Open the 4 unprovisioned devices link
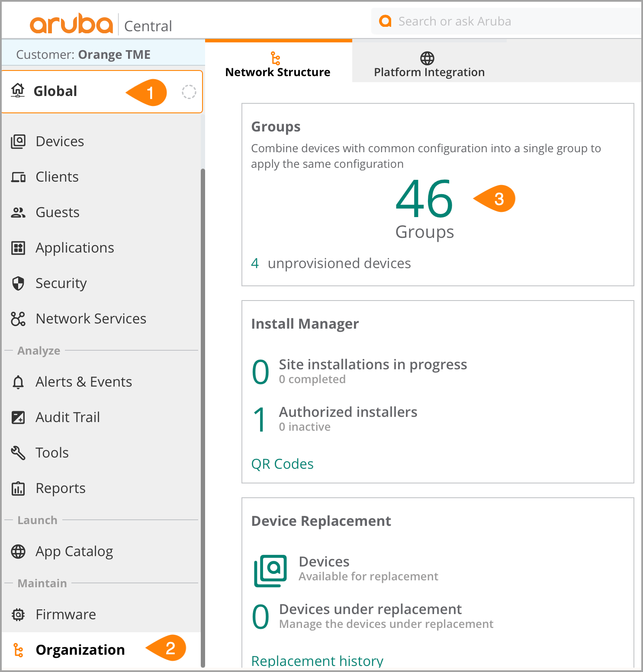643x672 pixels. coord(331,263)
